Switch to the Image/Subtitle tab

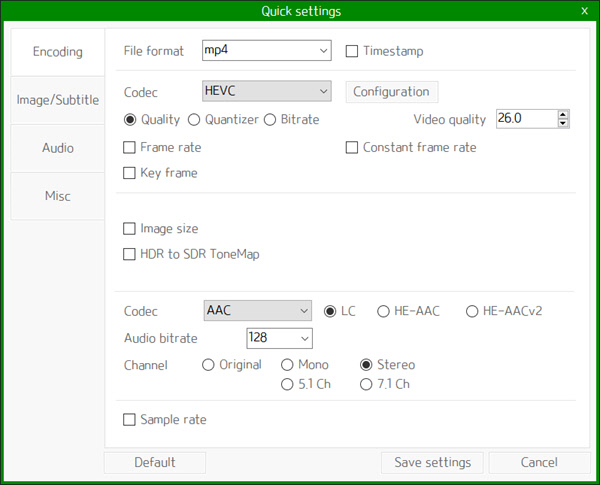[x=57, y=100]
